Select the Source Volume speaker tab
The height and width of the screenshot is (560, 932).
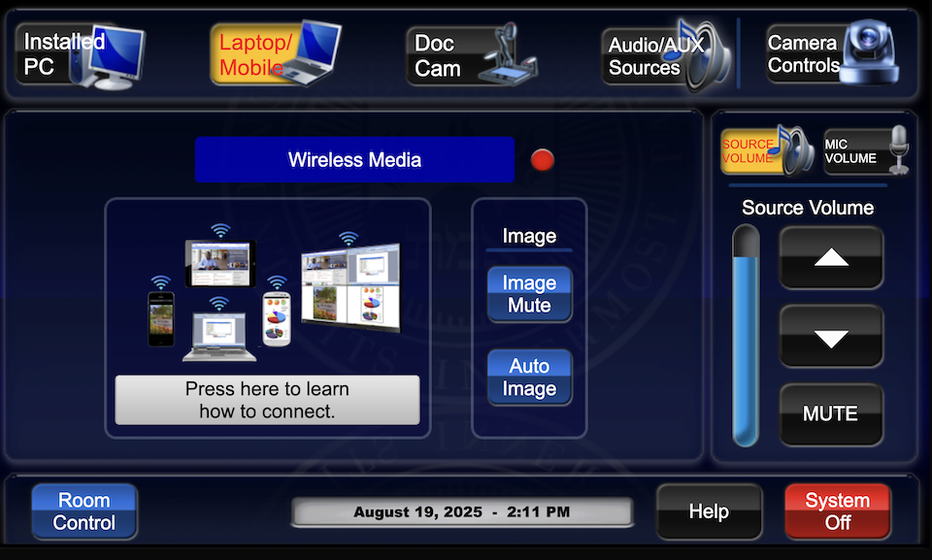tap(767, 151)
